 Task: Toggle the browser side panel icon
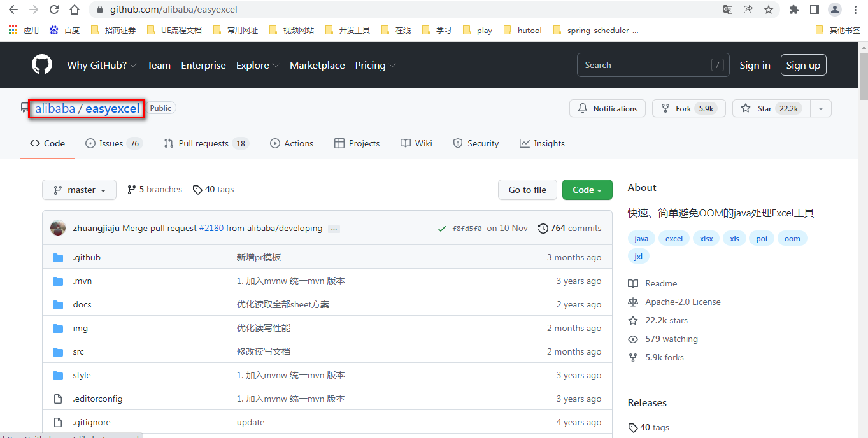coord(814,10)
